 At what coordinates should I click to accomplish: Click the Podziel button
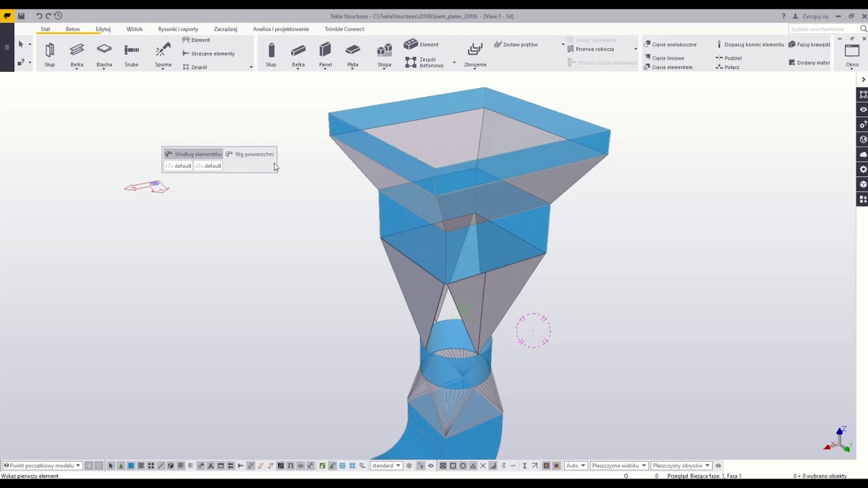728,58
